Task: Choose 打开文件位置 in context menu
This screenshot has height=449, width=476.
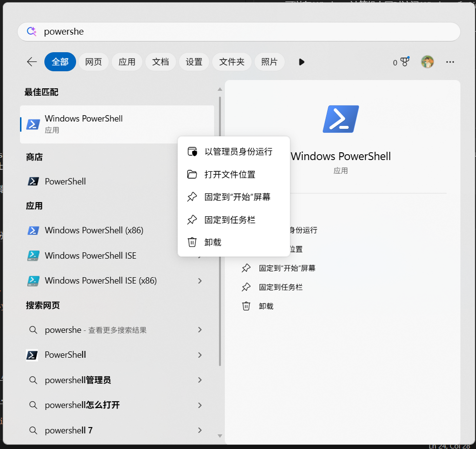Action: pyautogui.click(x=230, y=175)
